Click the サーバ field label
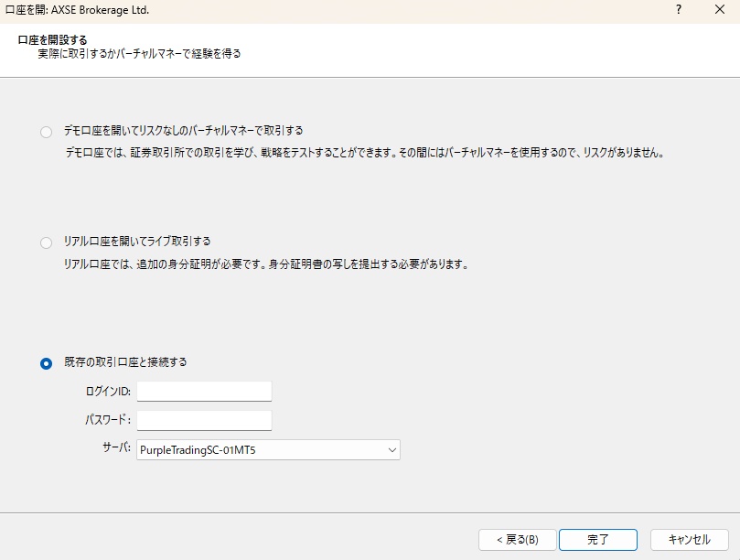The image size is (740, 560). coord(116,449)
